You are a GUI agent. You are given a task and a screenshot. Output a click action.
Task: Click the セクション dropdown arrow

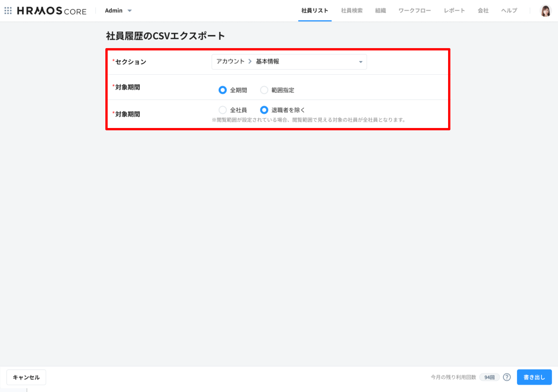pos(361,62)
